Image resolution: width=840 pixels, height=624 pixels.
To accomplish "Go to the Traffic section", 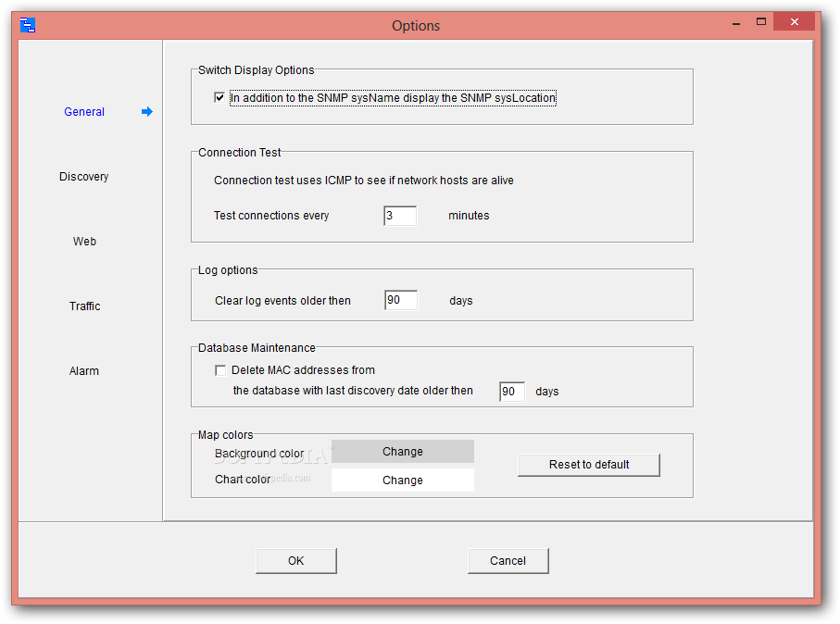I will [x=84, y=306].
